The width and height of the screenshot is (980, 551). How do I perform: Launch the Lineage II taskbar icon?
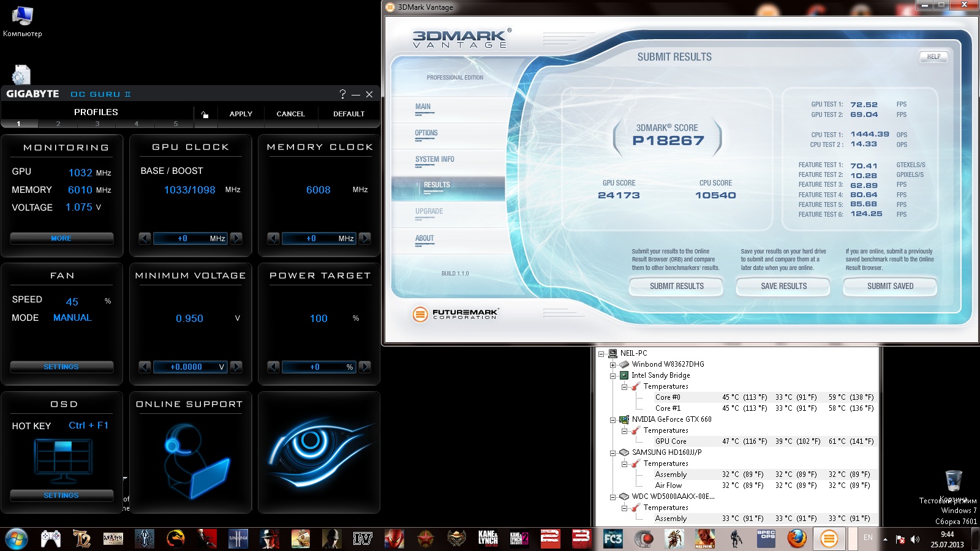238,539
